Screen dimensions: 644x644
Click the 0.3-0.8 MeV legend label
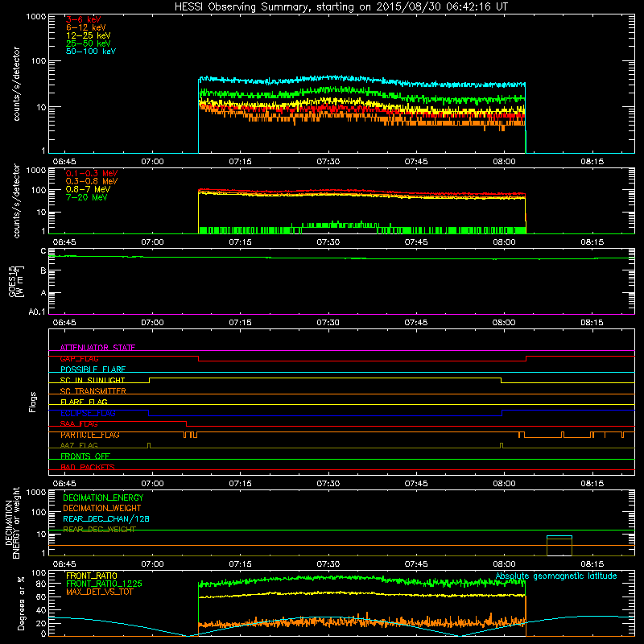[92, 181]
